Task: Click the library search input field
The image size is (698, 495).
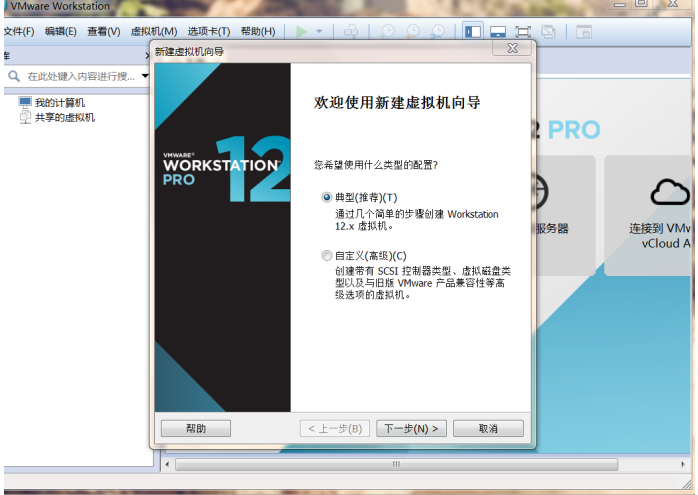Action: (81, 76)
